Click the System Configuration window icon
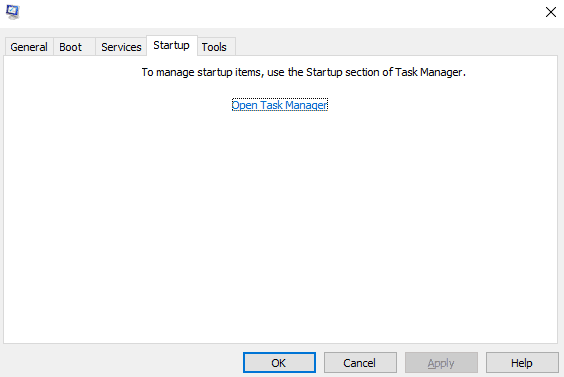 click(13, 12)
